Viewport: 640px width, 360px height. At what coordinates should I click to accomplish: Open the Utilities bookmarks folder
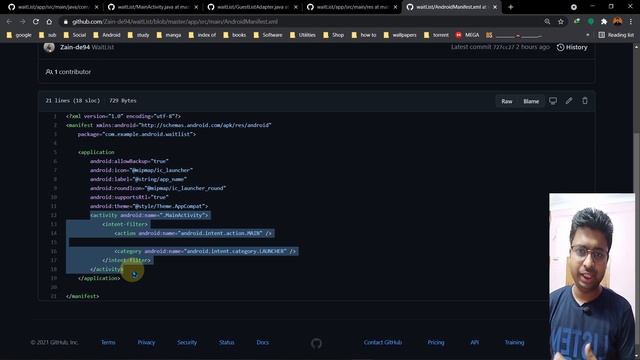pyautogui.click(x=303, y=35)
